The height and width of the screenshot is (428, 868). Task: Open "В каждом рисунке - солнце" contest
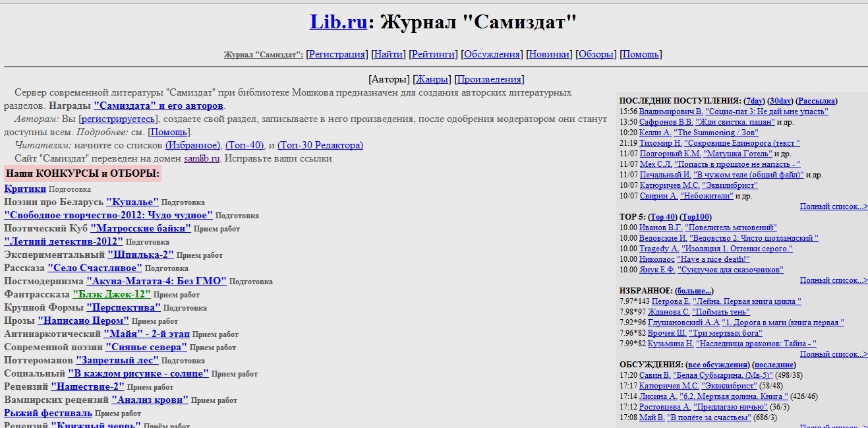[138, 373]
